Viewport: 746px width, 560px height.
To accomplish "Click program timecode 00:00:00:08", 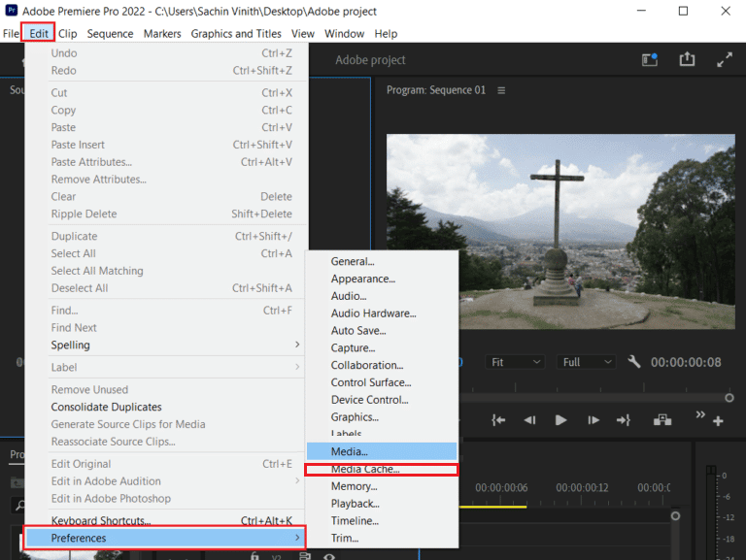I will click(x=686, y=362).
